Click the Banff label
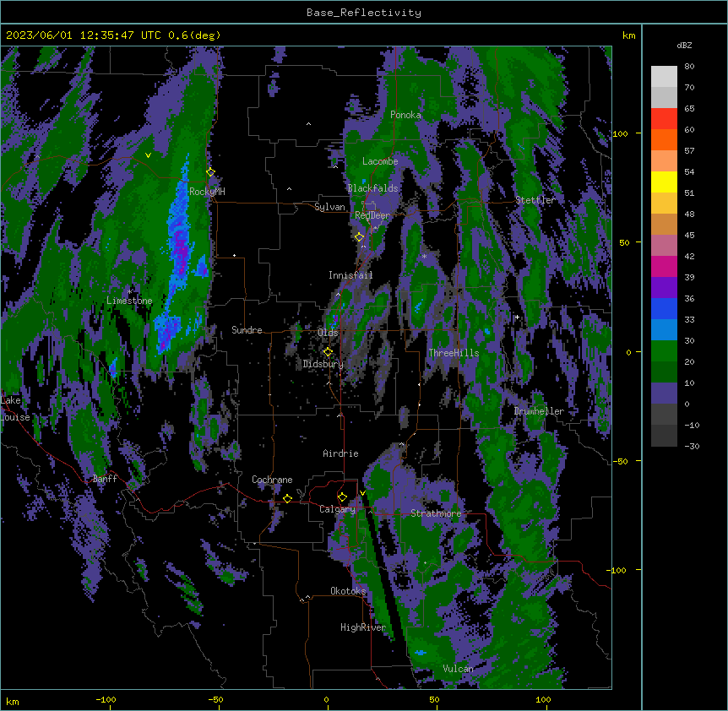 (105, 479)
